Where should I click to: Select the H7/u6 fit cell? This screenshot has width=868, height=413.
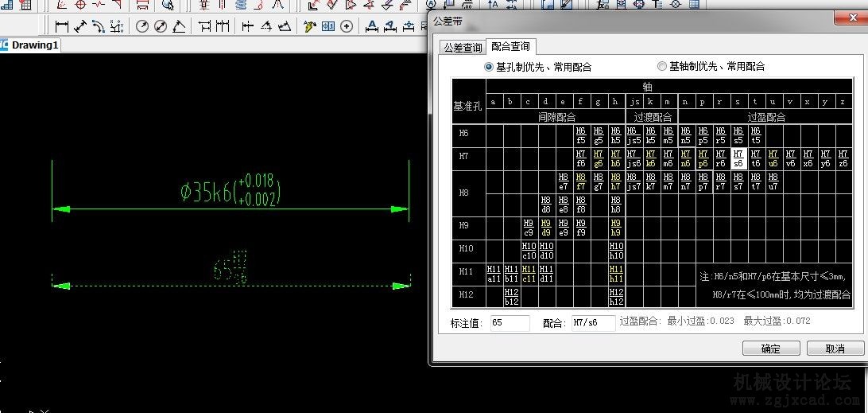(773, 158)
